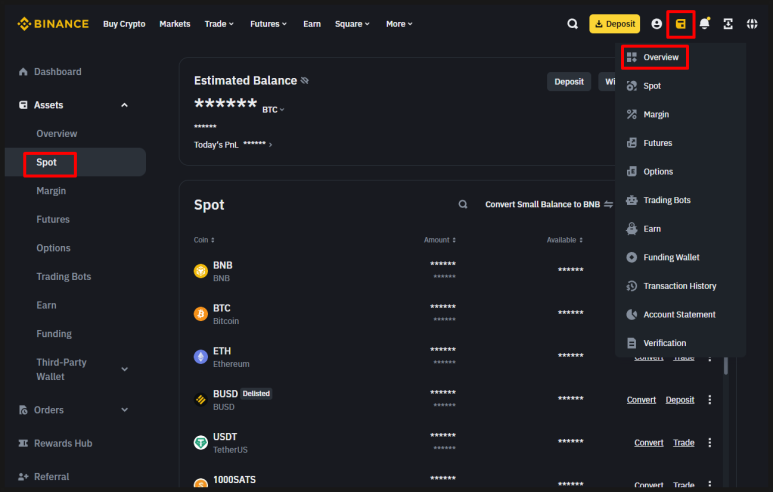The image size is (773, 492).
Task: Click the Account Statement pie icon
Action: (x=632, y=315)
